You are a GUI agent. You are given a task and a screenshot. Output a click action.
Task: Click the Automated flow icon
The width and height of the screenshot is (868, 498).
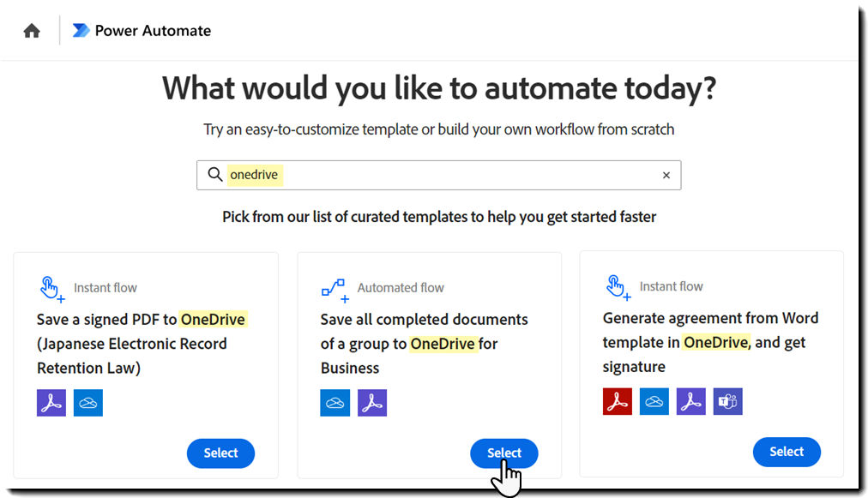pos(335,290)
